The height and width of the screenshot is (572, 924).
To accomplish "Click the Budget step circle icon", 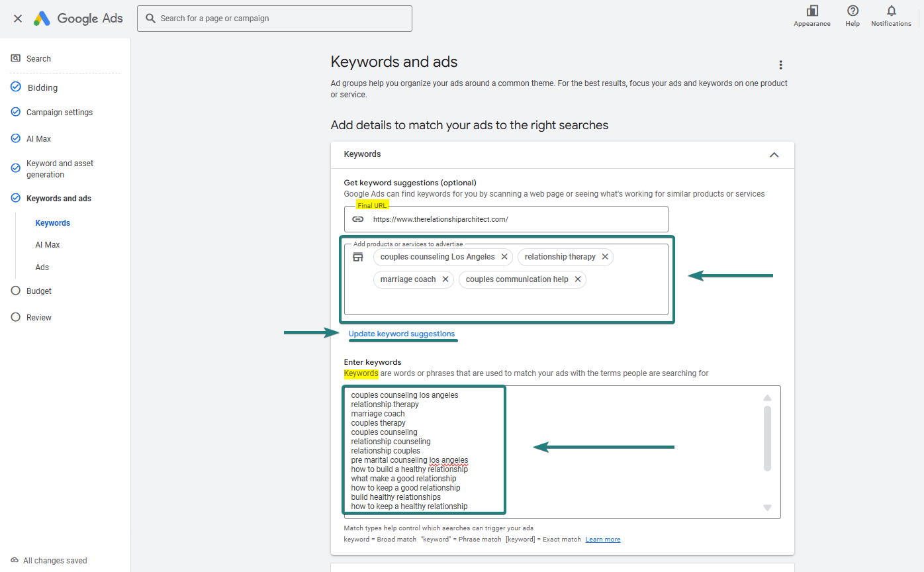I will click(16, 291).
